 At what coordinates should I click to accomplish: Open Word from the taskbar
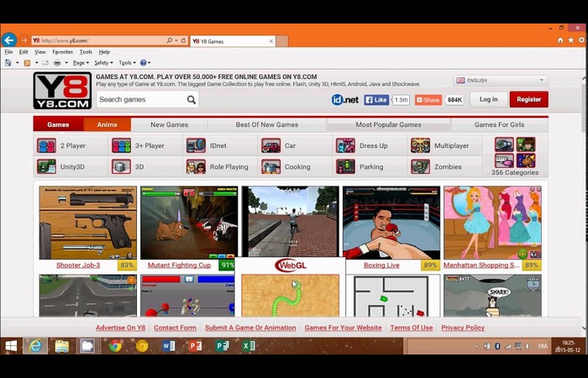pos(168,346)
